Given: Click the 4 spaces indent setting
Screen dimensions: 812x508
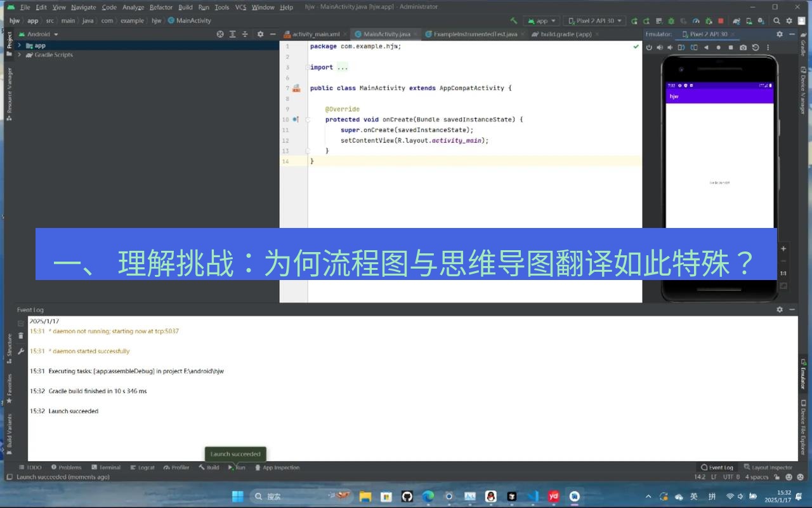Looking at the screenshot, I should [757, 477].
